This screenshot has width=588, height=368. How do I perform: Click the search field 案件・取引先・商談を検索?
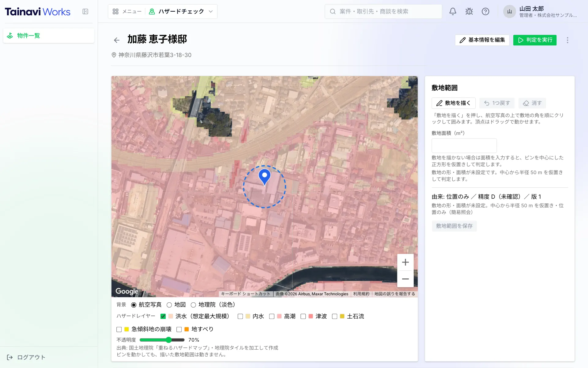pos(383,12)
